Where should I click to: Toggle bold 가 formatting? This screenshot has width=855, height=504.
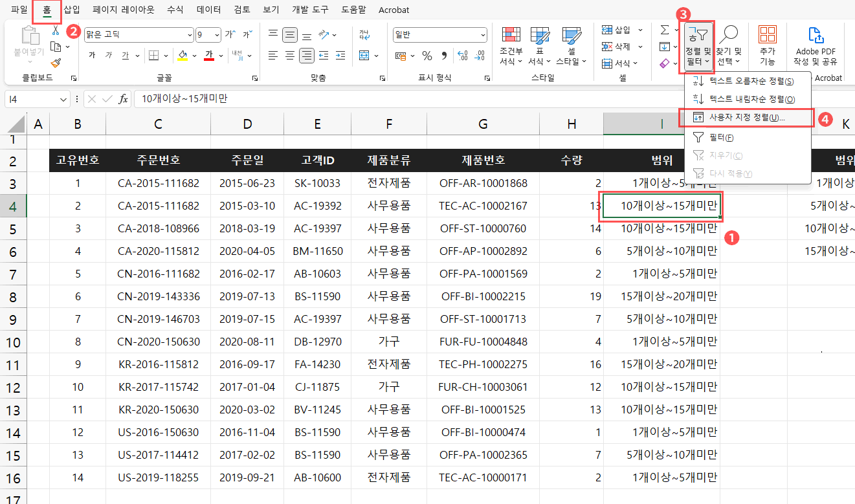point(92,56)
